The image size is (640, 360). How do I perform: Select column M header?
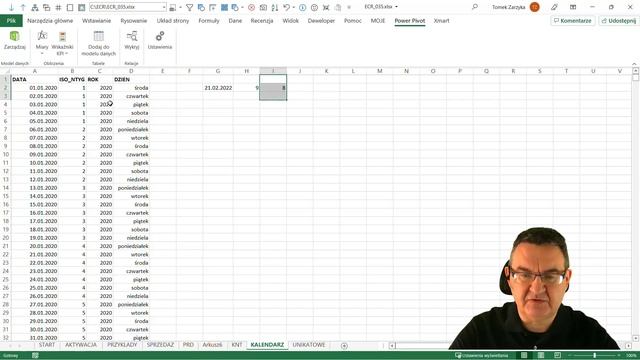click(x=380, y=71)
